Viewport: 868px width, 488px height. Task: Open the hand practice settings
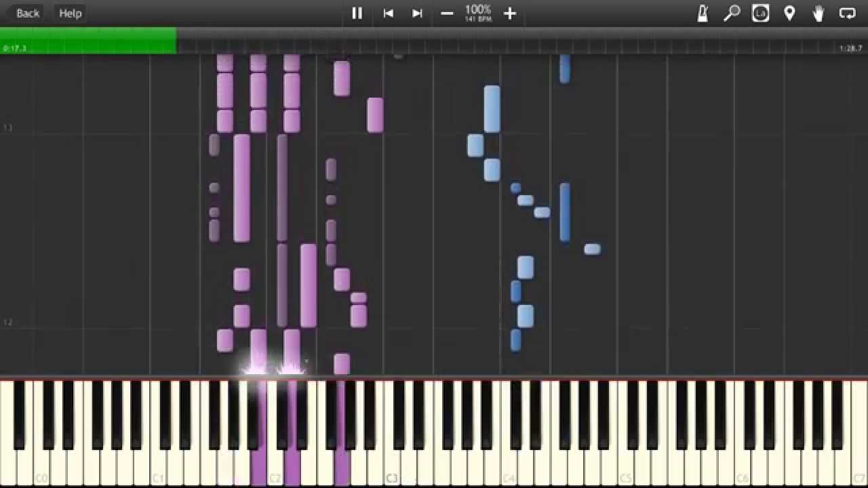(x=818, y=13)
